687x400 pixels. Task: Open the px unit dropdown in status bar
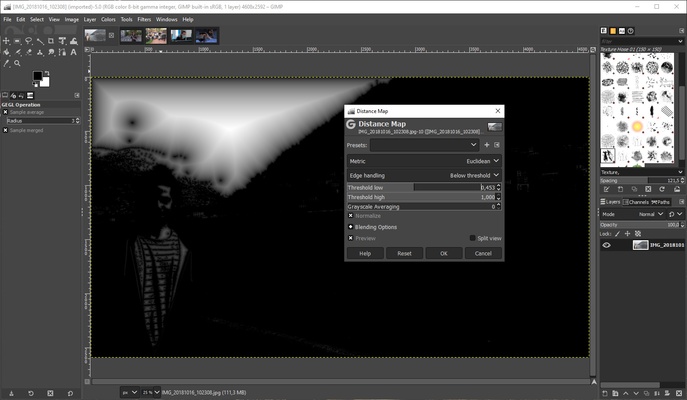click(x=130, y=392)
